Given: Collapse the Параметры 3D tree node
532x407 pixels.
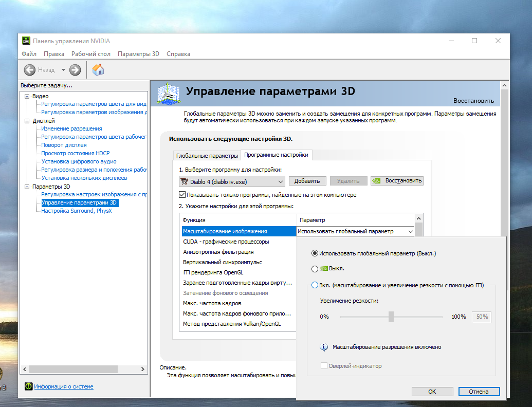Looking at the screenshot, I should coord(27,187).
